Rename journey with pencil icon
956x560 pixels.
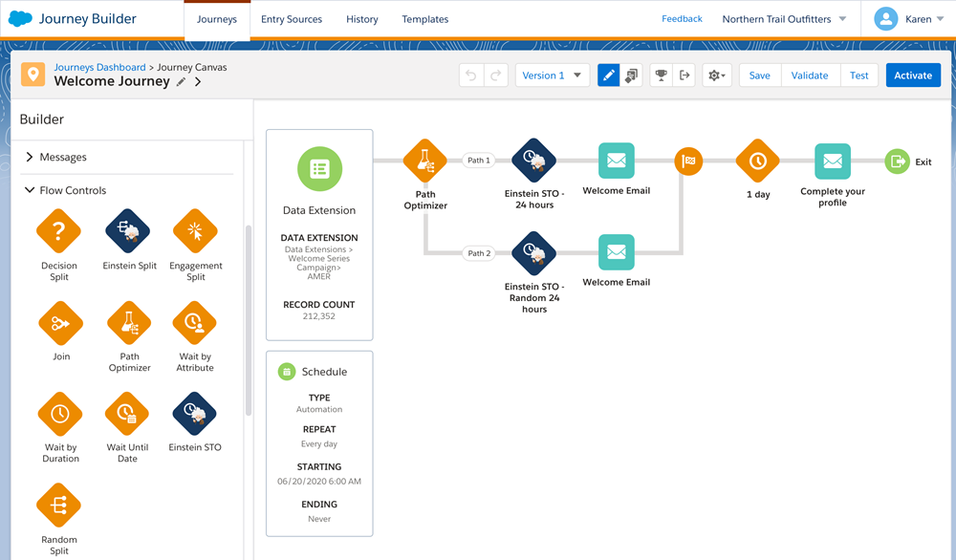181,81
